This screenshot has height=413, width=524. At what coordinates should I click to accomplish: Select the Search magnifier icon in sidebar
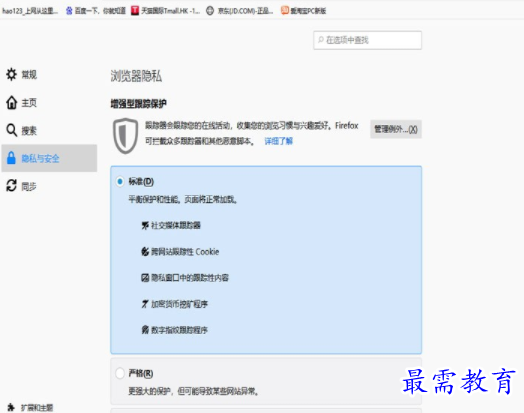pos(11,130)
